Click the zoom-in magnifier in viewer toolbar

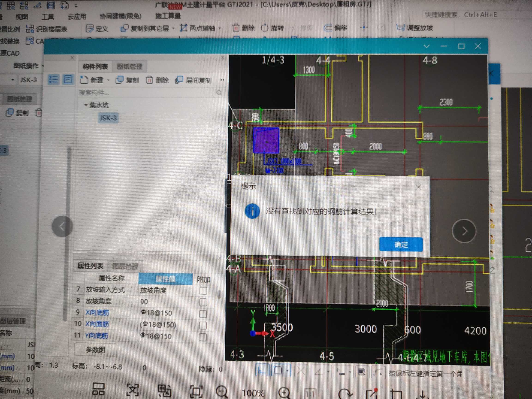[284, 393]
